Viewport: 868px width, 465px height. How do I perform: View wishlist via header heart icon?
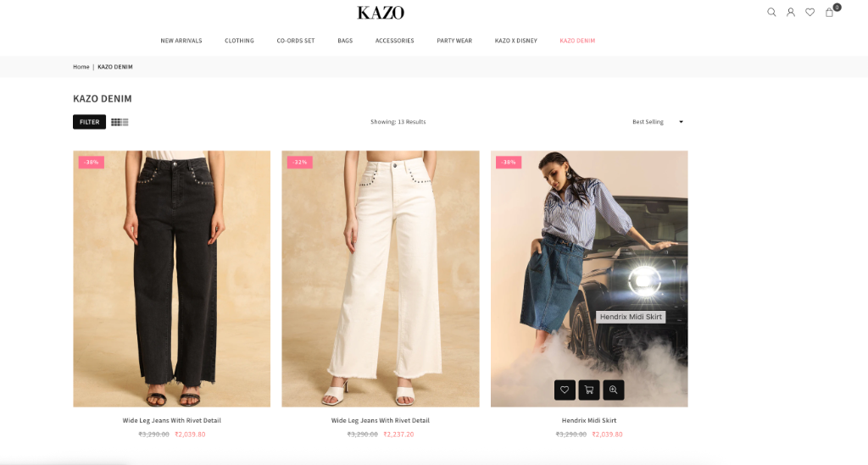pyautogui.click(x=810, y=12)
